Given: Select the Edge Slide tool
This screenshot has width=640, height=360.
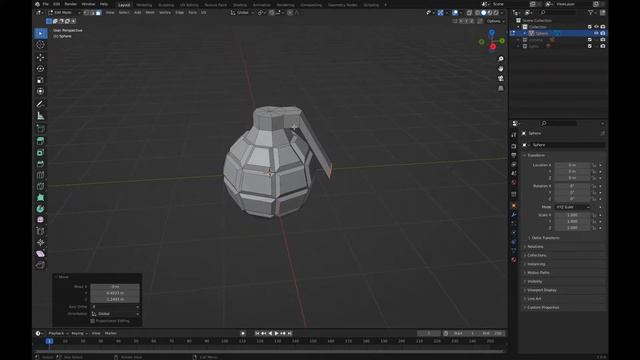Looking at the screenshot, I should tap(40, 231).
